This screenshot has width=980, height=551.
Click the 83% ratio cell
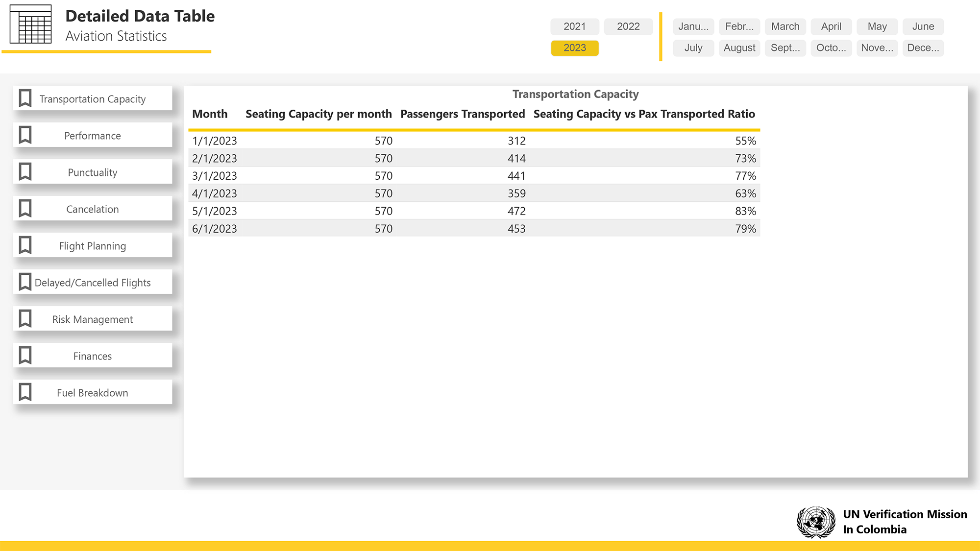(x=745, y=211)
